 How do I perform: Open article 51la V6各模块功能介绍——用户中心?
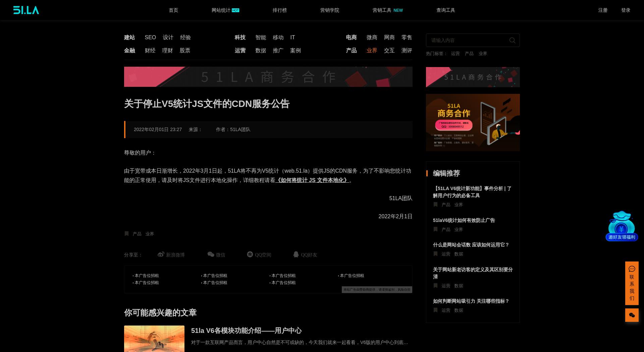coord(246,331)
